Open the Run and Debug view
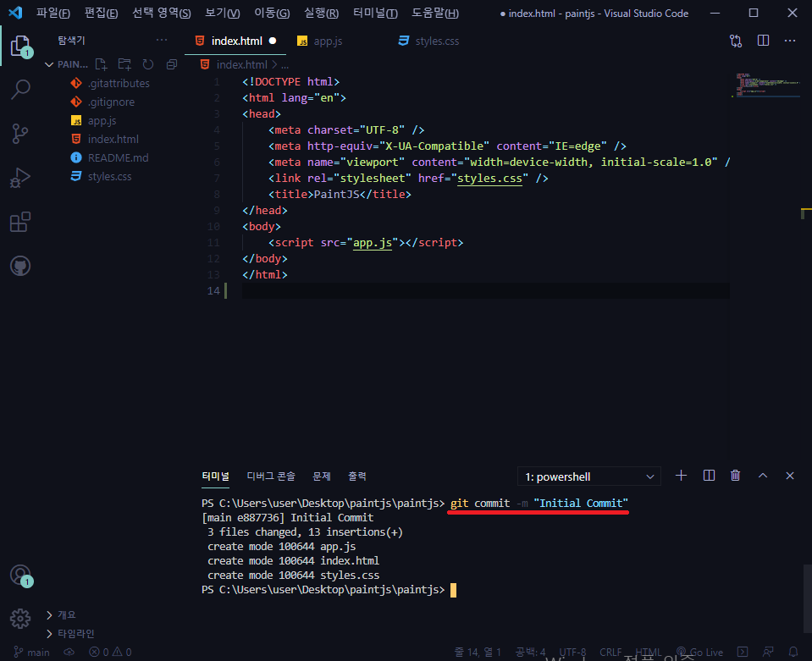 pyautogui.click(x=20, y=178)
